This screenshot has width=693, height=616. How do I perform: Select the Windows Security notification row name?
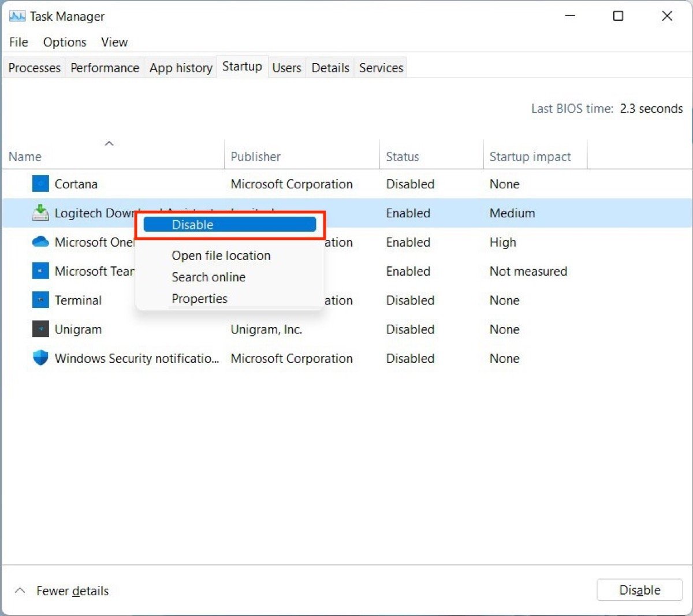tap(137, 358)
